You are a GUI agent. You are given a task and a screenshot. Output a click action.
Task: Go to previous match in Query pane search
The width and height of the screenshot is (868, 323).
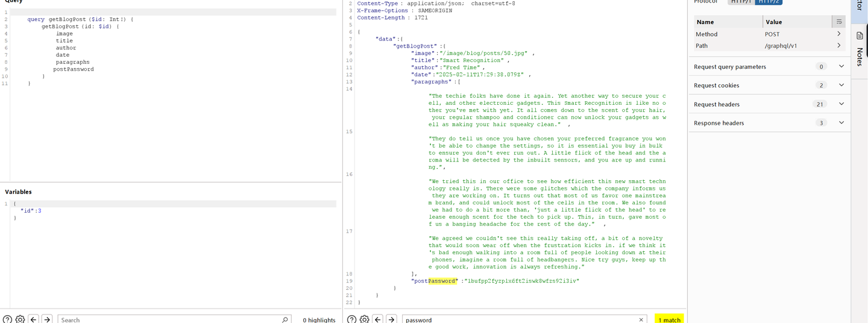click(34, 319)
